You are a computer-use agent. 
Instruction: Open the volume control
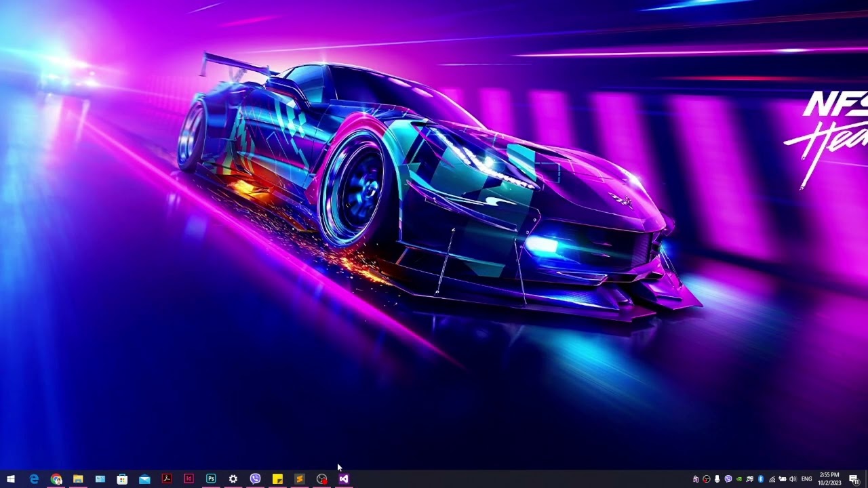[793, 479]
